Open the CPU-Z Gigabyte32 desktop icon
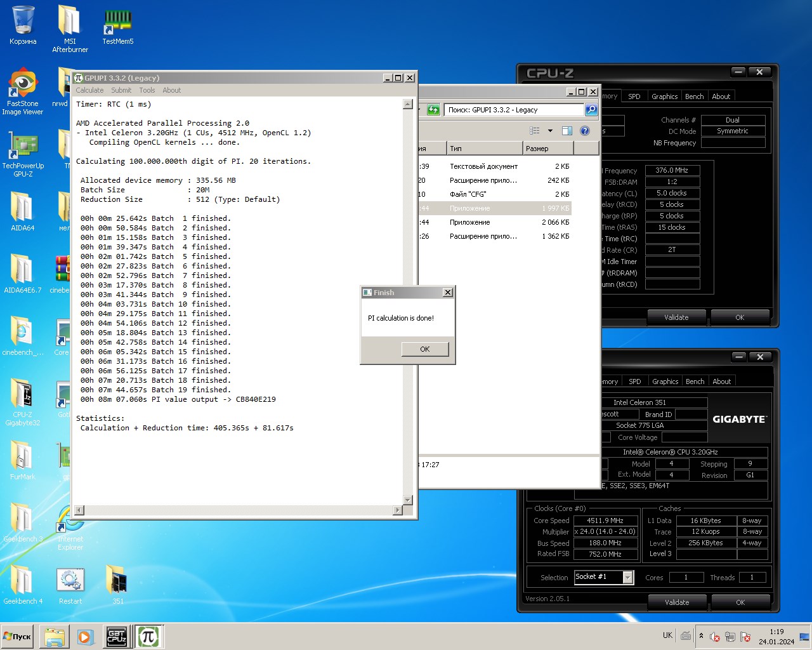The height and width of the screenshot is (650, 812). point(22,402)
